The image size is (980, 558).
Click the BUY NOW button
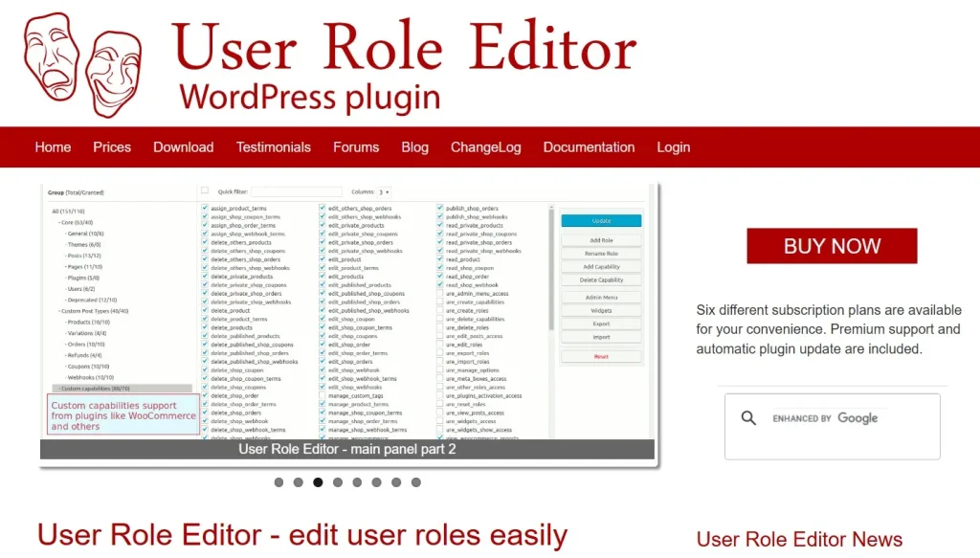point(832,246)
